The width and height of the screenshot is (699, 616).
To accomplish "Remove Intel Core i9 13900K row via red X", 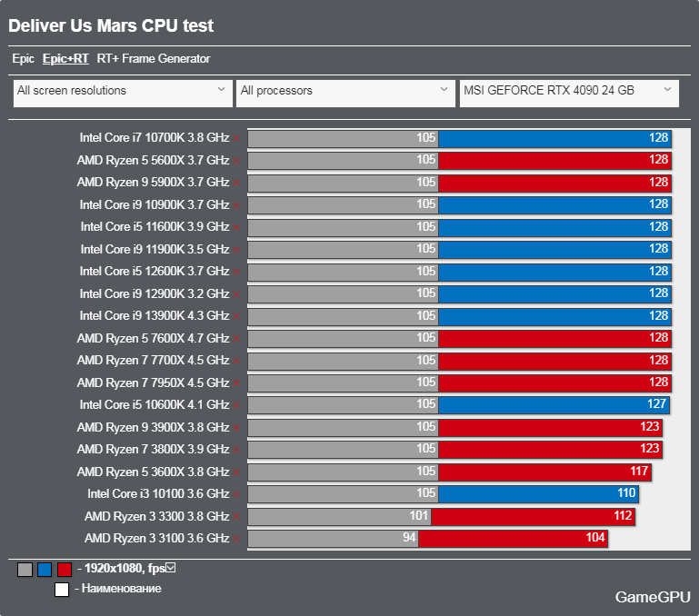I will 236,316.
